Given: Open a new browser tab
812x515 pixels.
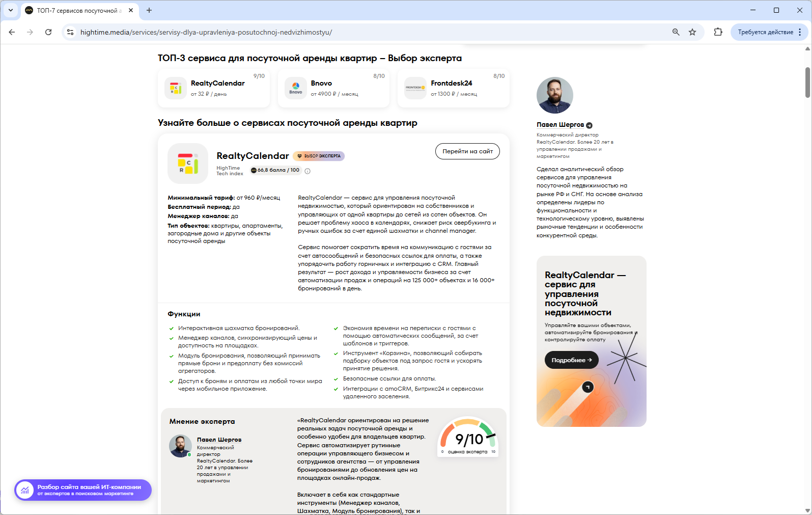Looking at the screenshot, I should 149,10.
